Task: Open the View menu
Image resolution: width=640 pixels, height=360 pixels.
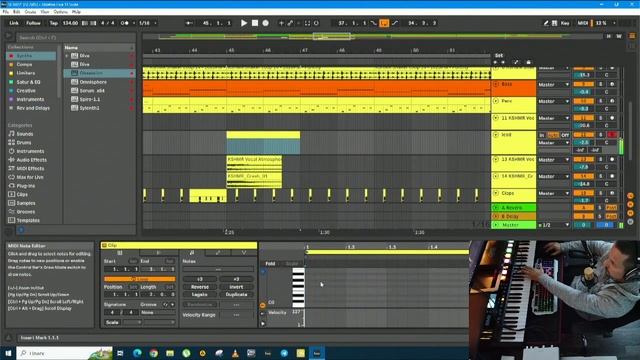Action: point(45,12)
